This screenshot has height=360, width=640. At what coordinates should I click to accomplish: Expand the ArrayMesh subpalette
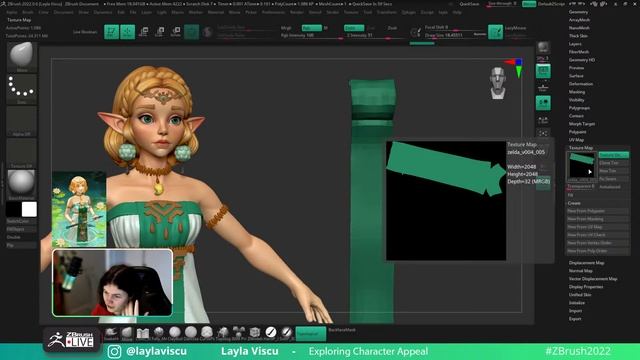tap(579, 20)
